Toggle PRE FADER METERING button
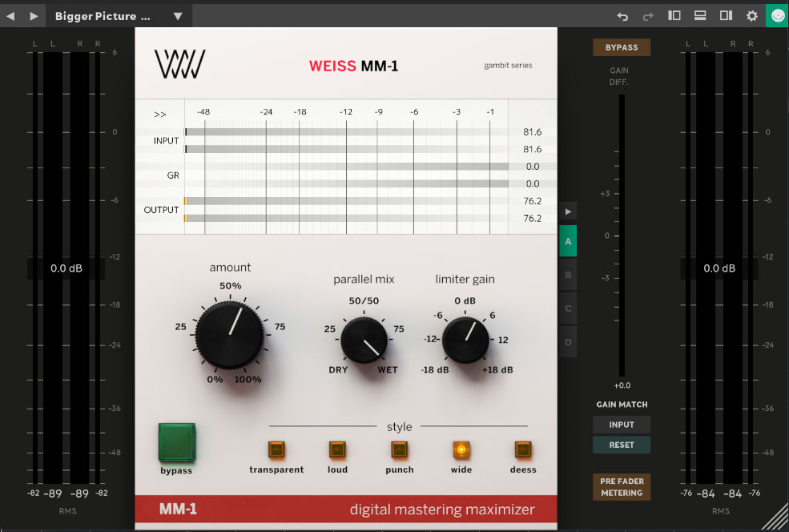This screenshot has width=789, height=532. pyautogui.click(x=622, y=487)
